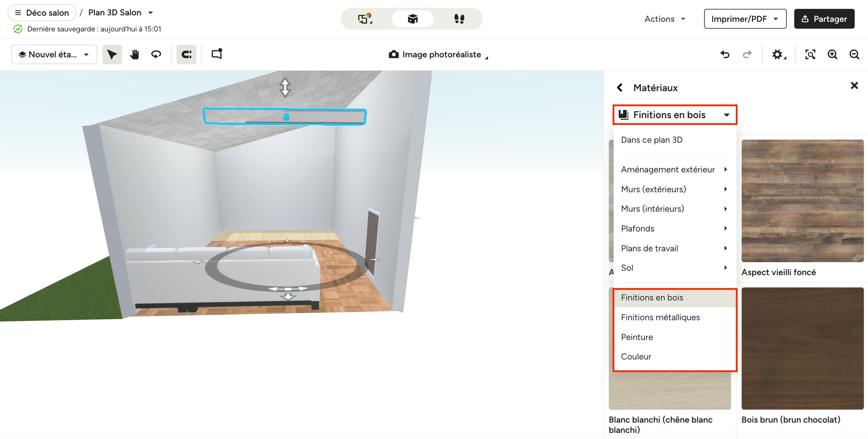This screenshot has width=868, height=439.
Task: Open the Finitions en bois category dropdown
Action: [675, 115]
